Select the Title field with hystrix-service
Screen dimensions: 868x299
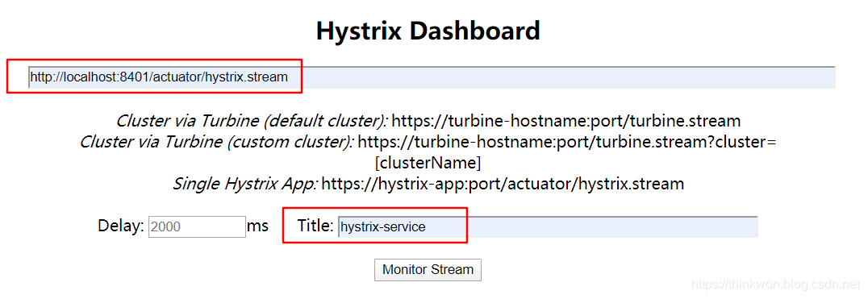pyautogui.click(x=548, y=226)
